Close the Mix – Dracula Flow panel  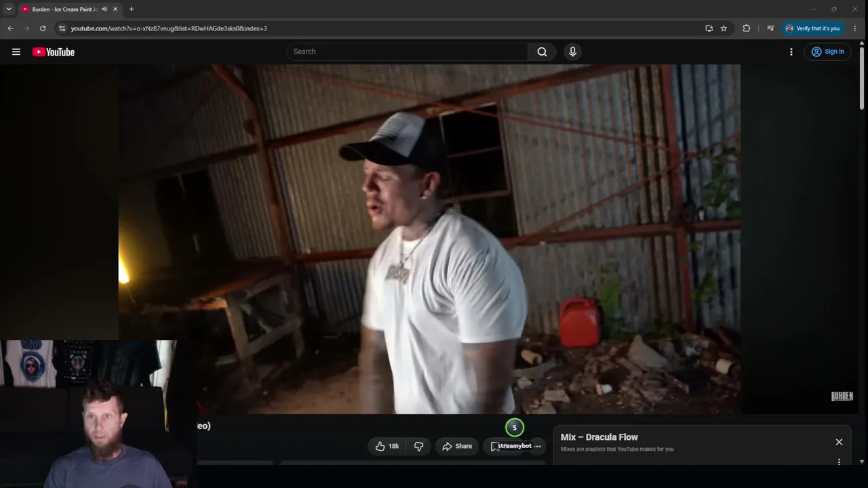click(x=839, y=442)
